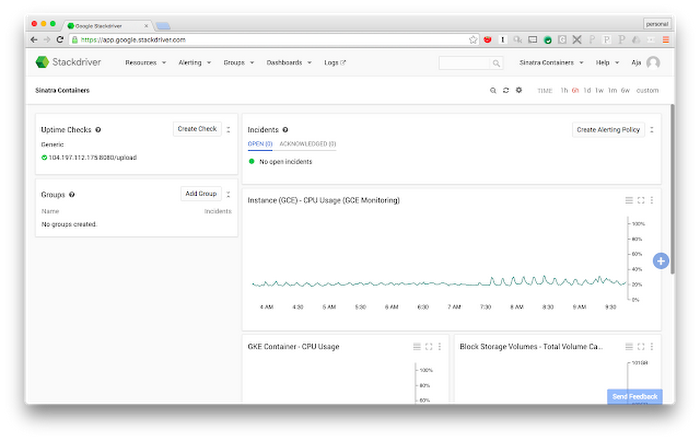Open Groups panel more options menu
This screenshot has height=441, width=700.
(x=228, y=194)
